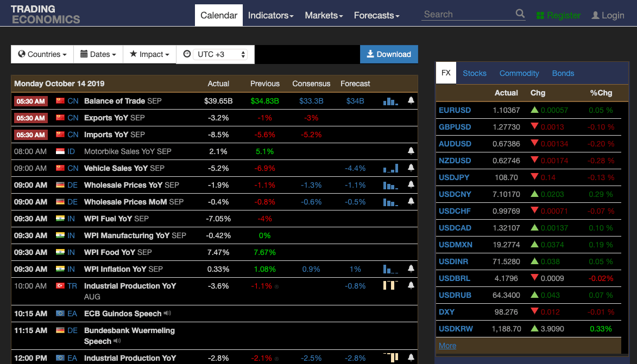Click the 7.47% WPI Food actual value
The image size is (637, 364).
218,252
